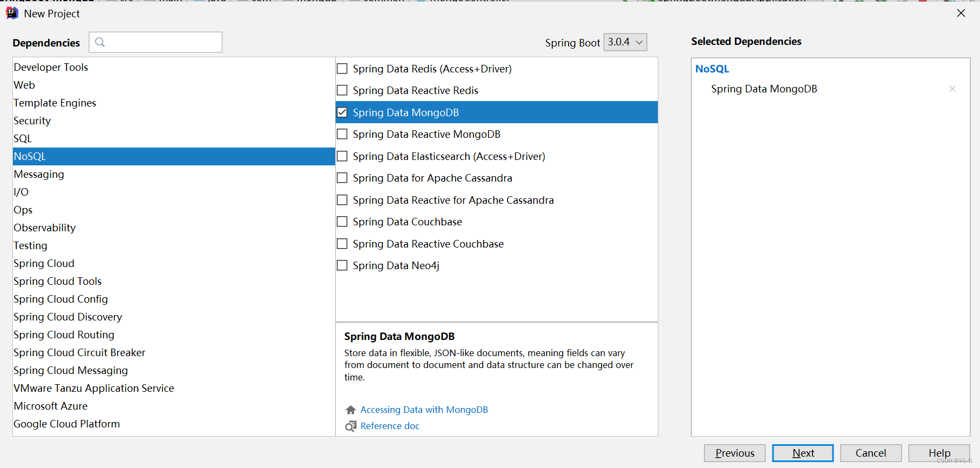Image resolution: width=980 pixels, height=468 pixels.
Task: Choose the Ops category
Action: (x=174, y=210)
